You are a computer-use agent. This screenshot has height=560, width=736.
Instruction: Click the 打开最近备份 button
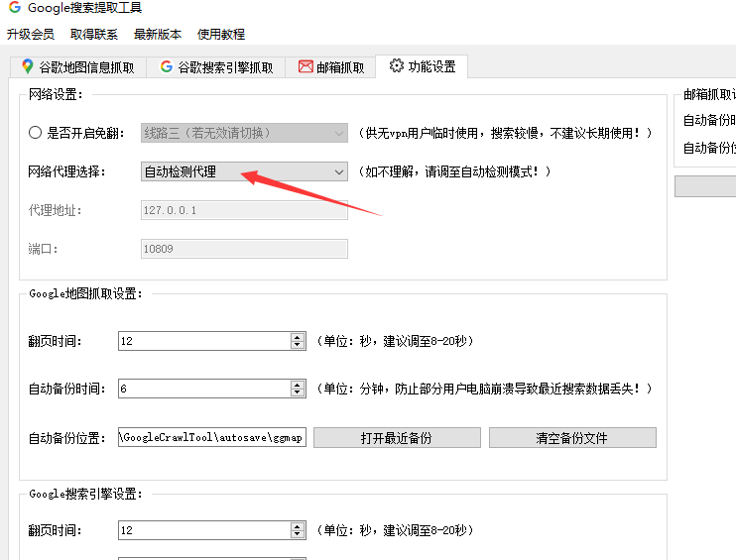click(397, 437)
